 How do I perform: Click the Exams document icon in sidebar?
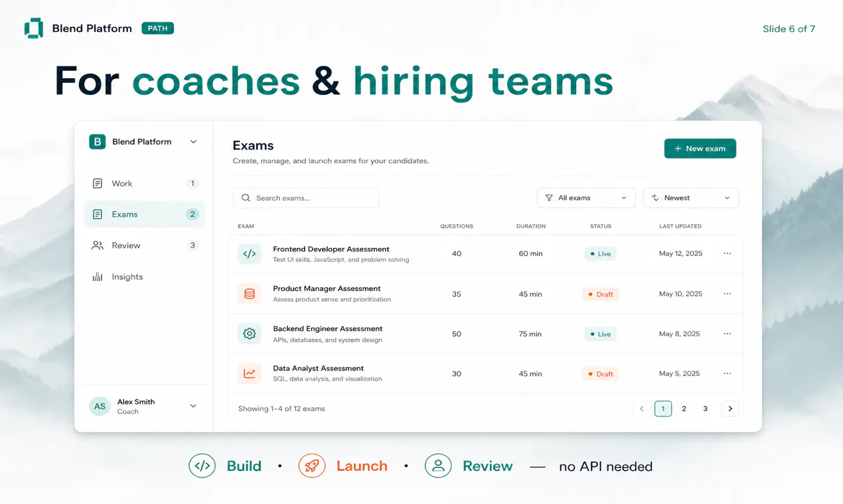click(98, 214)
